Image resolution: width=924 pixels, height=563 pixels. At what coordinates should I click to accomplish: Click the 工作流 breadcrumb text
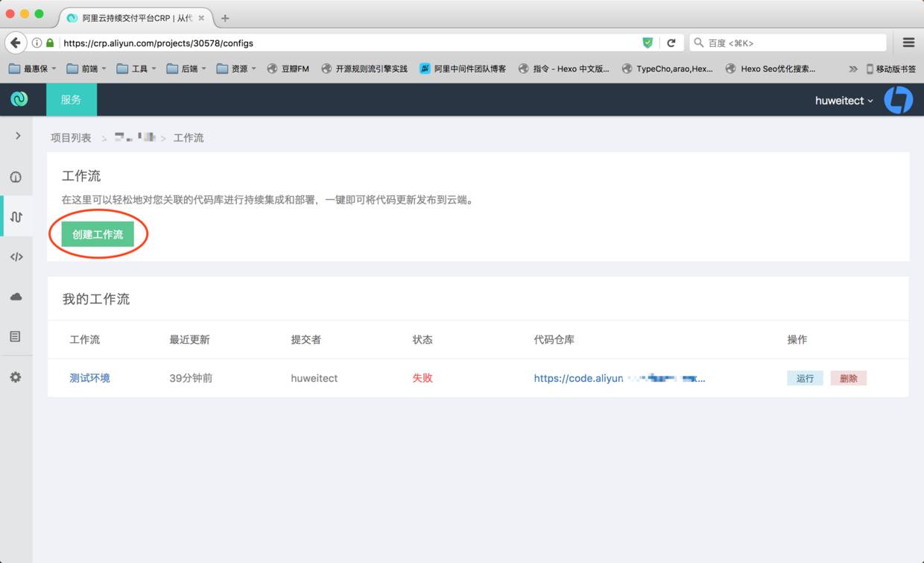[189, 138]
